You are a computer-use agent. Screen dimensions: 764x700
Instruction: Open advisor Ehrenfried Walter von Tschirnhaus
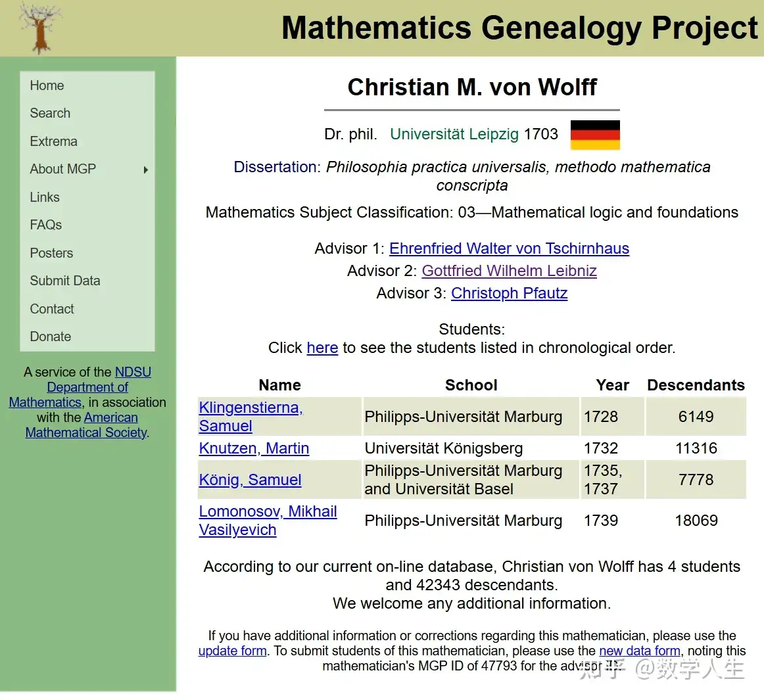tap(509, 248)
